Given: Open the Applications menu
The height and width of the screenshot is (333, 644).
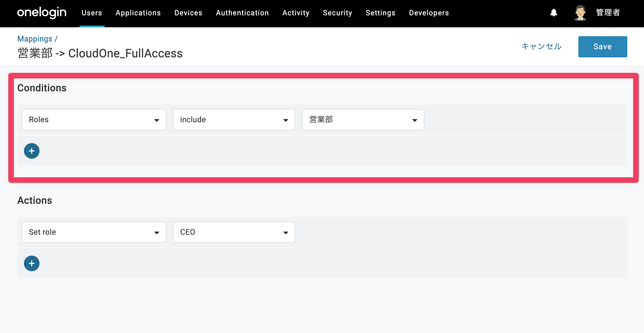Looking at the screenshot, I should click(138, 13).
